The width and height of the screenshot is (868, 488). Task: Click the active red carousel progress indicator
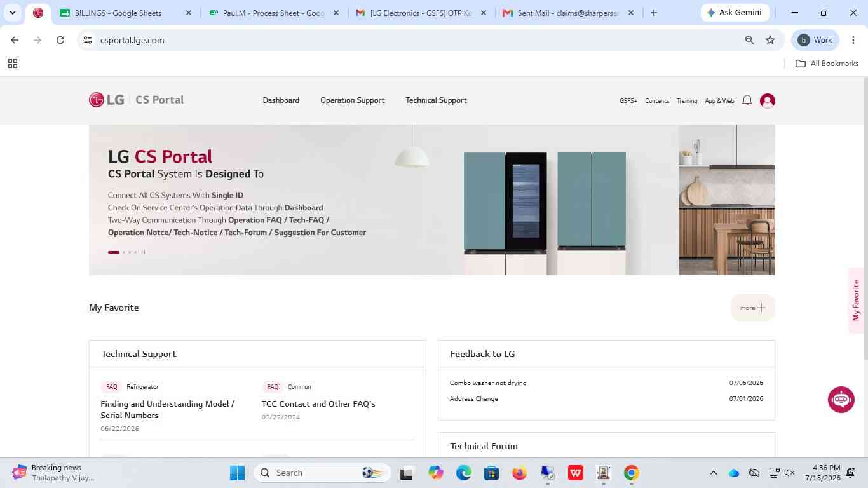pyautogui.click(x=114, y=252)
